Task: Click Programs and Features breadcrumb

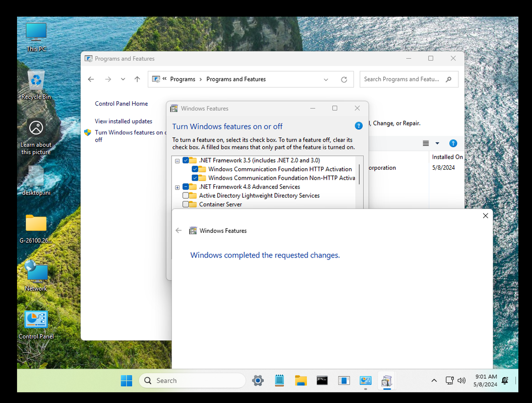Action: [236, 79]
